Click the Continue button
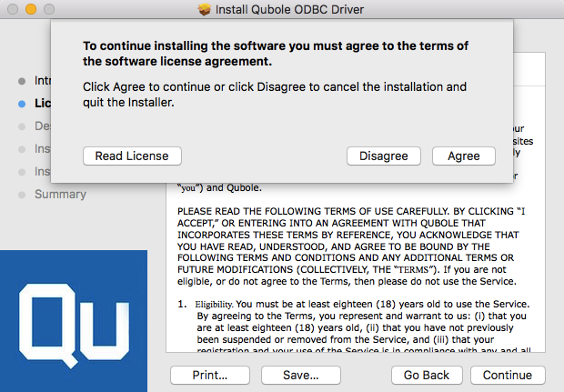The width and height of the screenshot is (564, 392). point(508,375)
